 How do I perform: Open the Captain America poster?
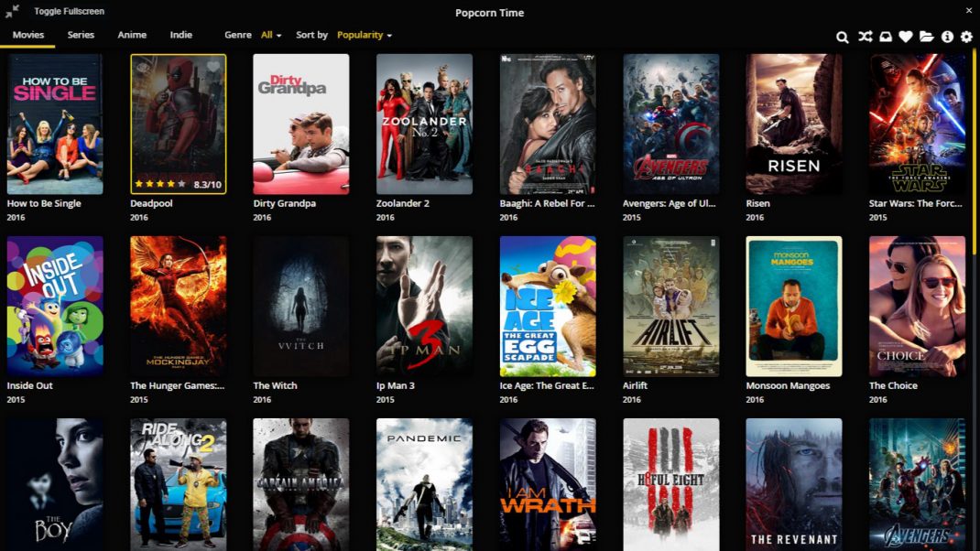pos(301,485)
